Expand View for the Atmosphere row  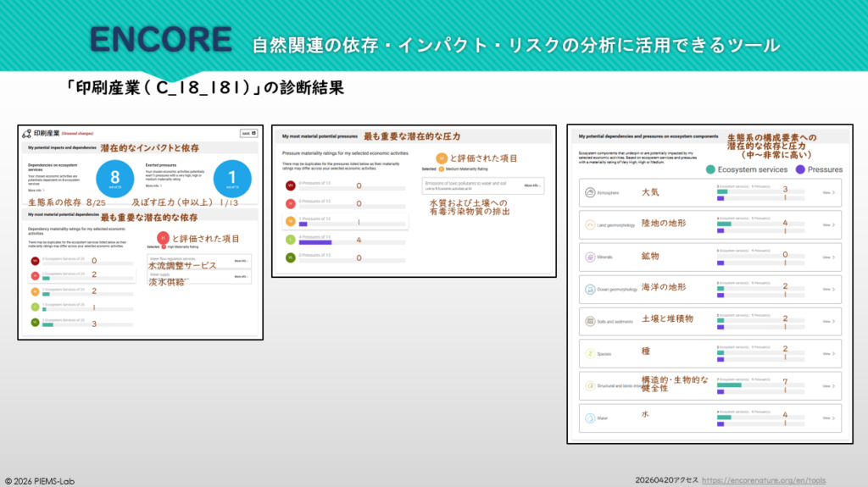pos(829,193)
